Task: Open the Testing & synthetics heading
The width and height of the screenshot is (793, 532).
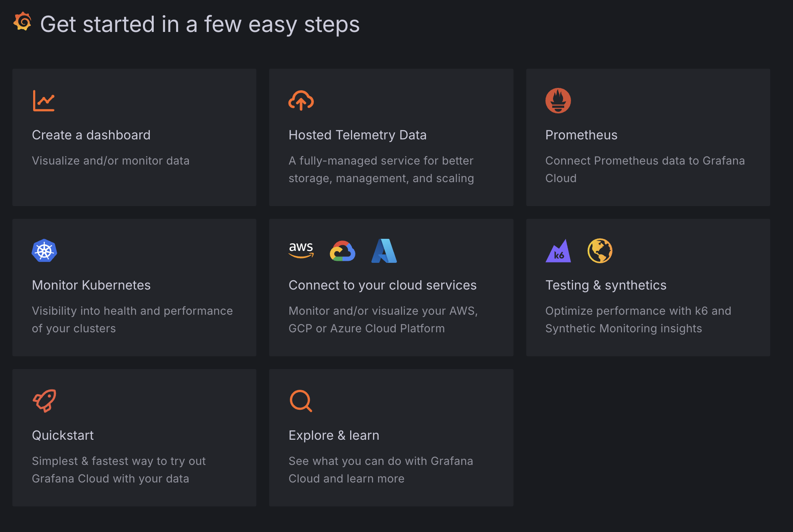Action: (605, 285)
